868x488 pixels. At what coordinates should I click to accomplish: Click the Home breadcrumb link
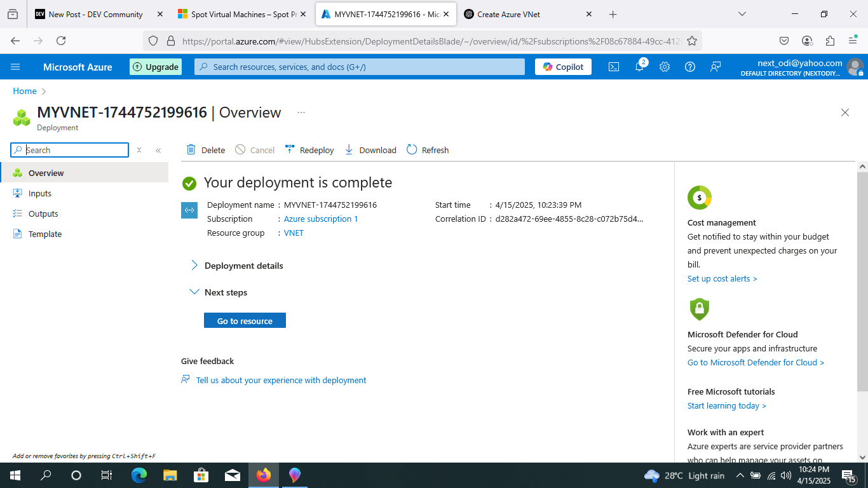coord(25,91)
